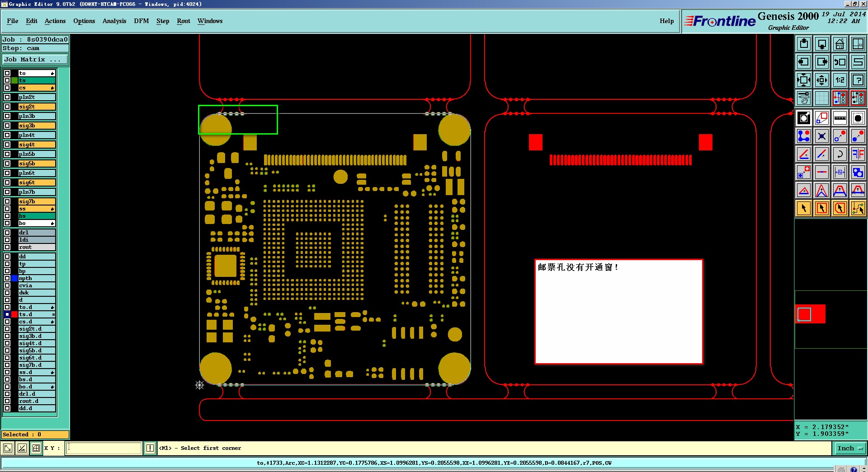Click the Job : 8s0390dca0 label
Screen dimensions: 868x472
point(35,39)
